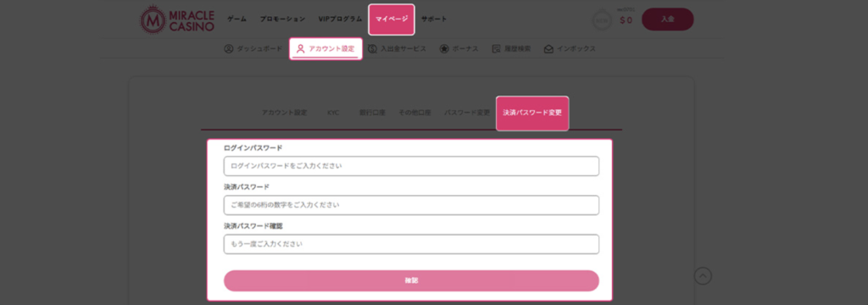Click the アカウント設定 person icon

tap(301, 48)
